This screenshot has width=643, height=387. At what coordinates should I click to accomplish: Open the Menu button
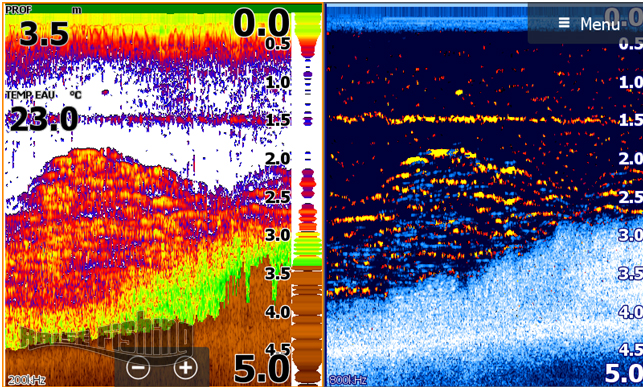pos(585,23)
